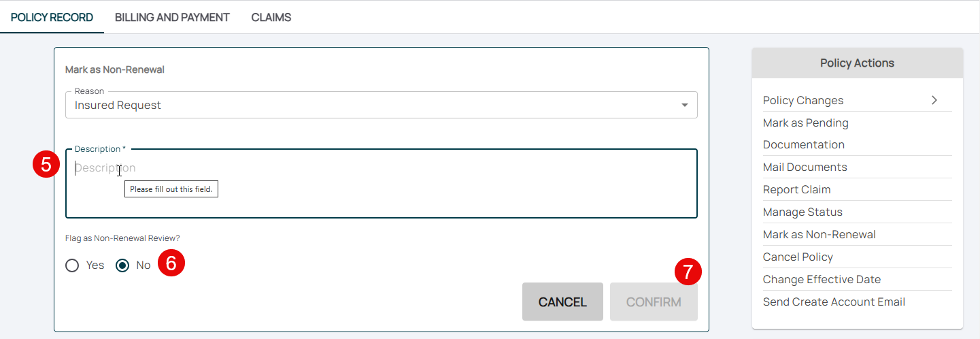Click Mark as Non-Renewal in sidebar
Screen dimensions: 980x339
(819, 235)
